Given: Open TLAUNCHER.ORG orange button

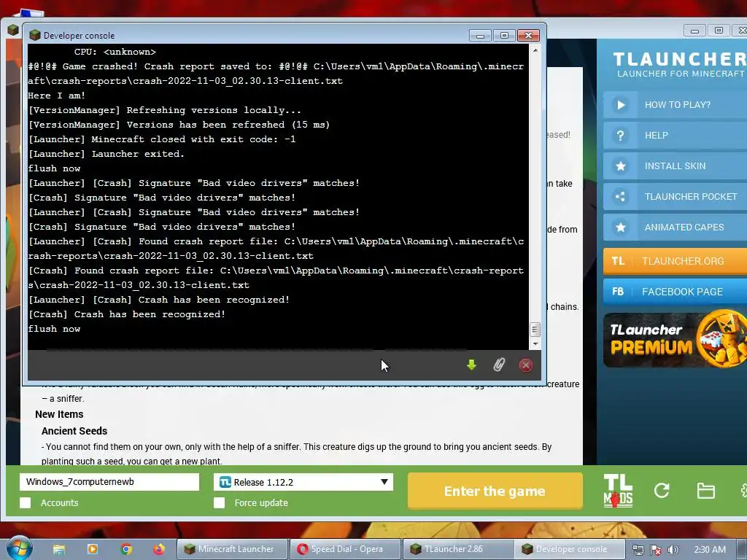Looking at the screenshot, I should click(675, 261).
